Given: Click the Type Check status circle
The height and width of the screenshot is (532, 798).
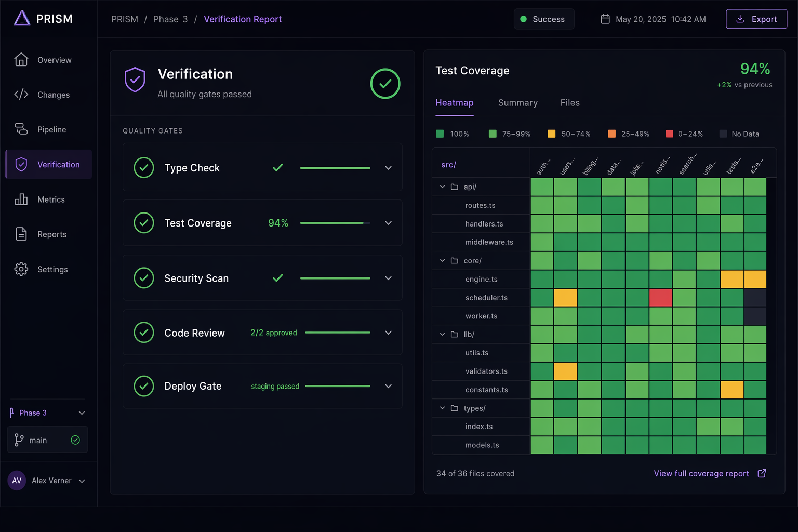Looking at the screenshot, I should pyautogui.click(x=144, y=168).
